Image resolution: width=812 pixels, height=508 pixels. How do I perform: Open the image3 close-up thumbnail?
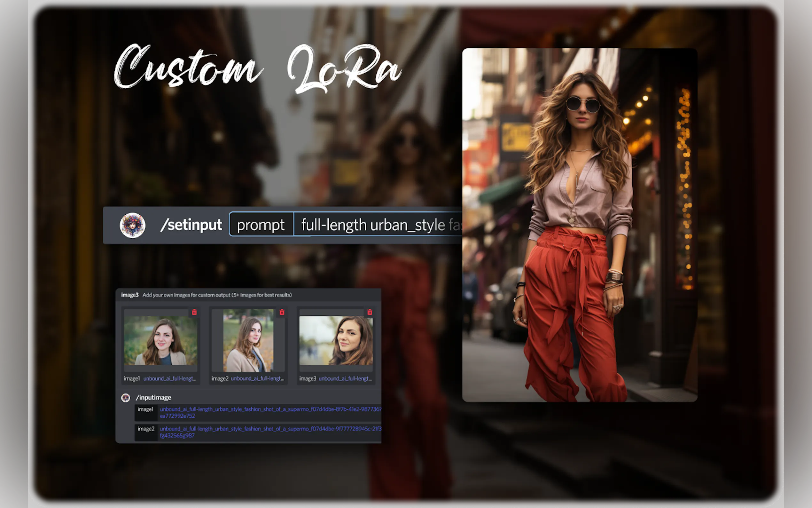point(336,340)
